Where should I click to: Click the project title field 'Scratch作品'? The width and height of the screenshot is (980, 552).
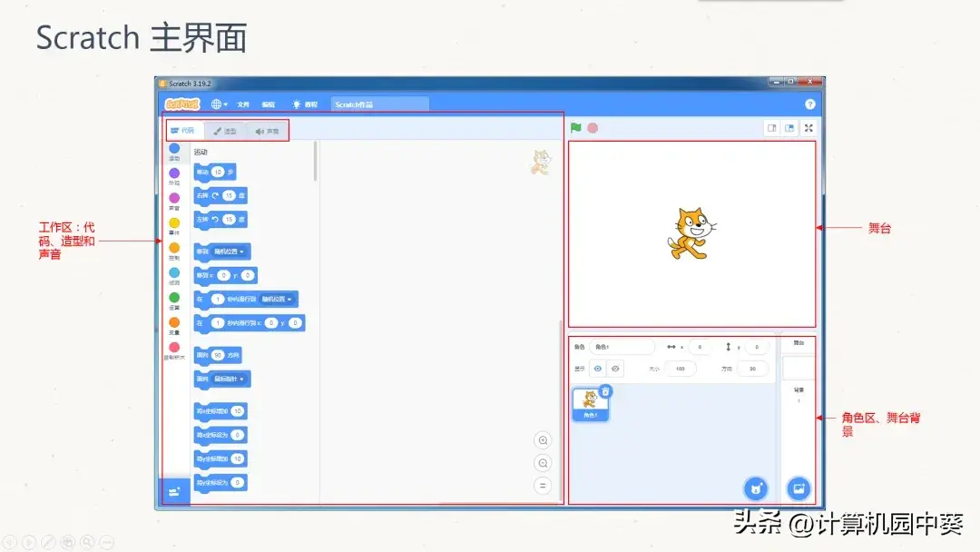(x=379, y=104)
